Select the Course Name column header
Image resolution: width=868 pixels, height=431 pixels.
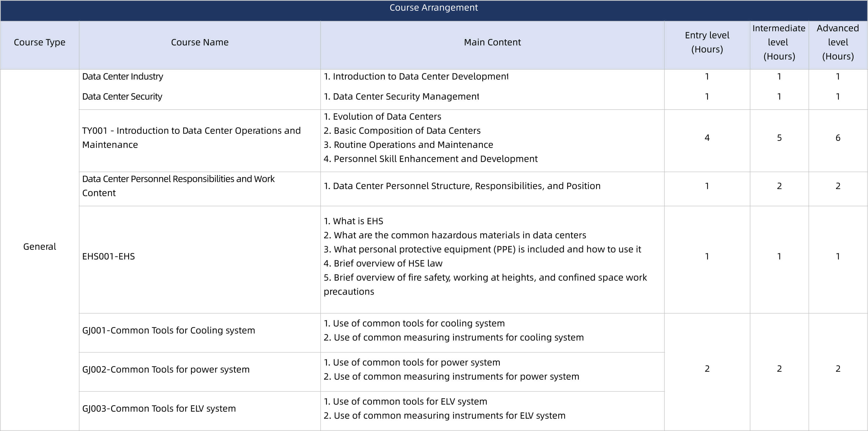pos(199,42)
